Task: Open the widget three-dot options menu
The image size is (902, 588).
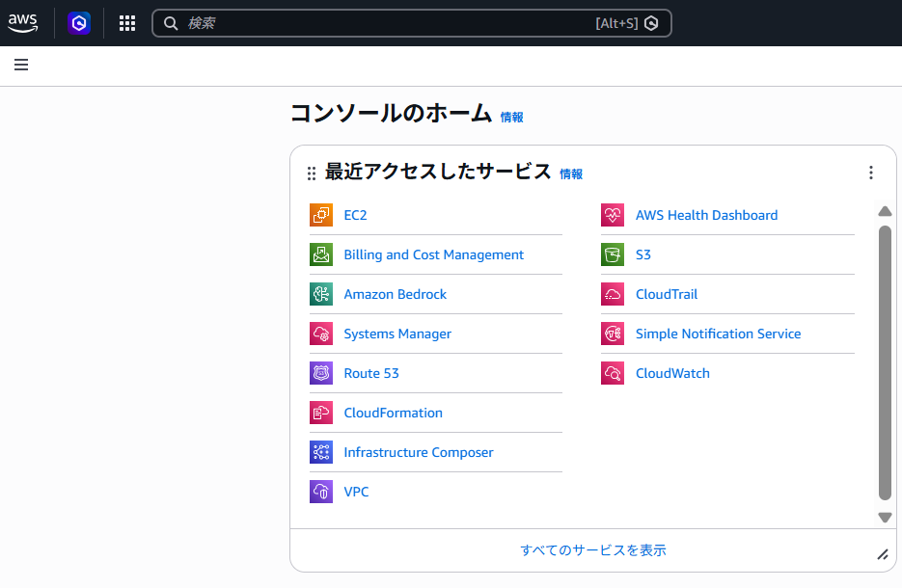Action: (x=871, y=173)
